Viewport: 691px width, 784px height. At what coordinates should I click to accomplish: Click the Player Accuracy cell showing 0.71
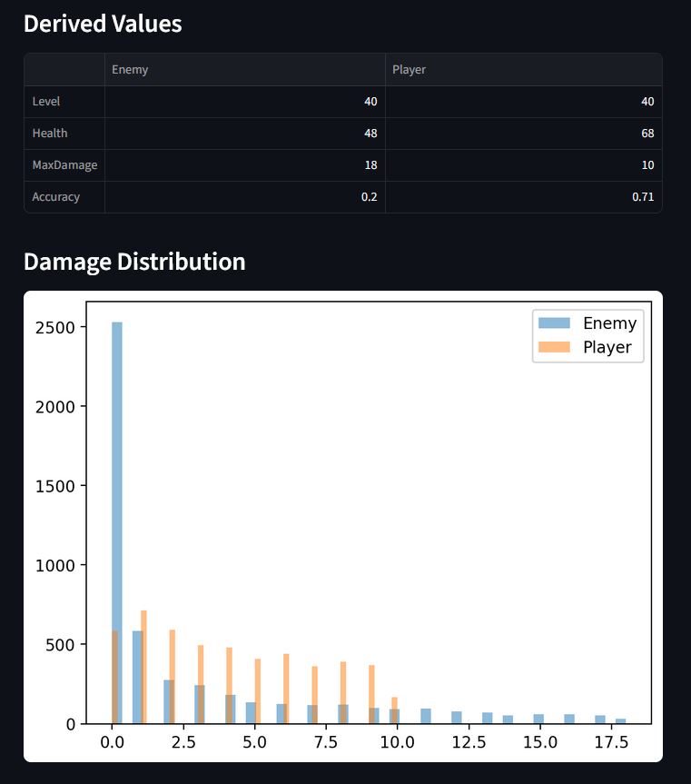523,197
